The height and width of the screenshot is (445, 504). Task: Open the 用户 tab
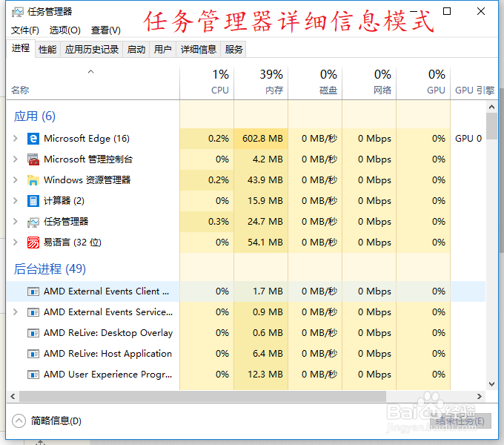(162, 50)
